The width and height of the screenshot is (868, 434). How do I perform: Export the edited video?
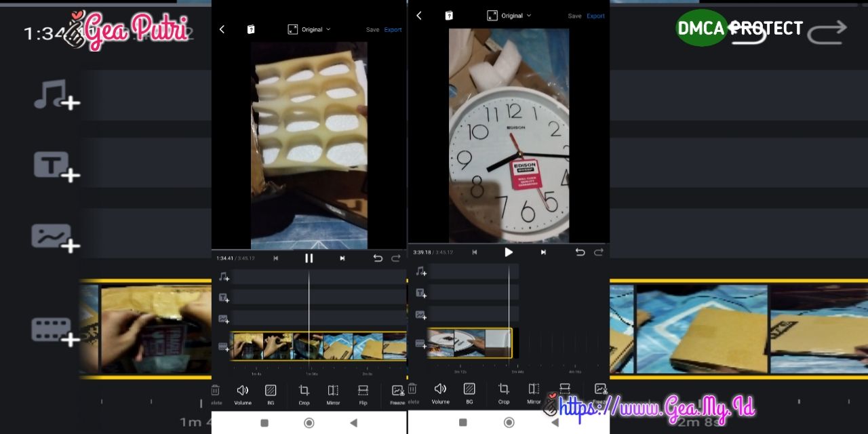click(x=393, y=29)
